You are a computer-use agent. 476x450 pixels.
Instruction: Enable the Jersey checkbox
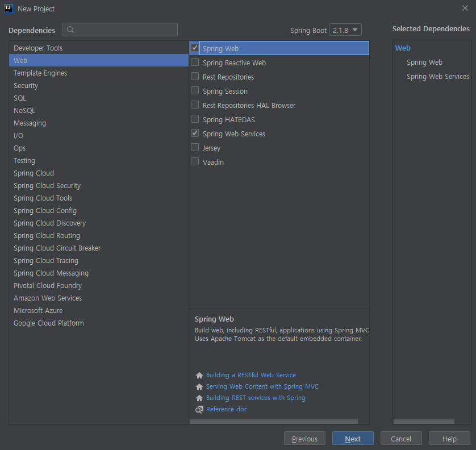point(195,147)
